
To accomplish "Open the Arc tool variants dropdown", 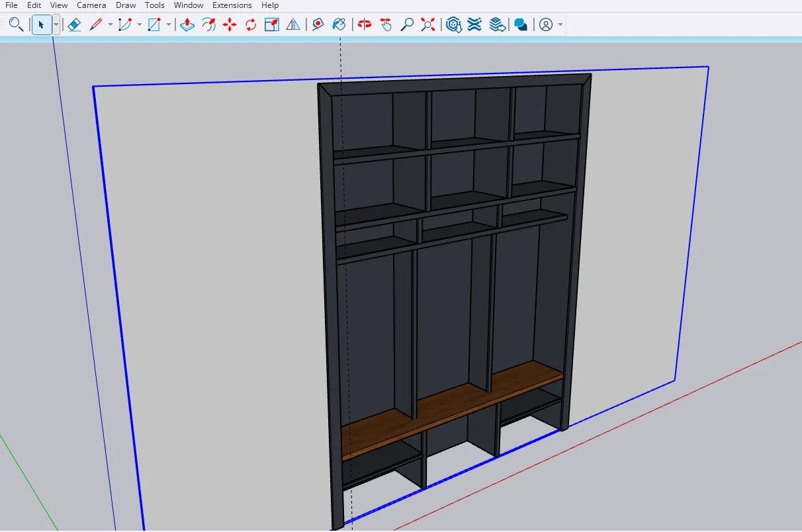I will [x=138, y=25].
